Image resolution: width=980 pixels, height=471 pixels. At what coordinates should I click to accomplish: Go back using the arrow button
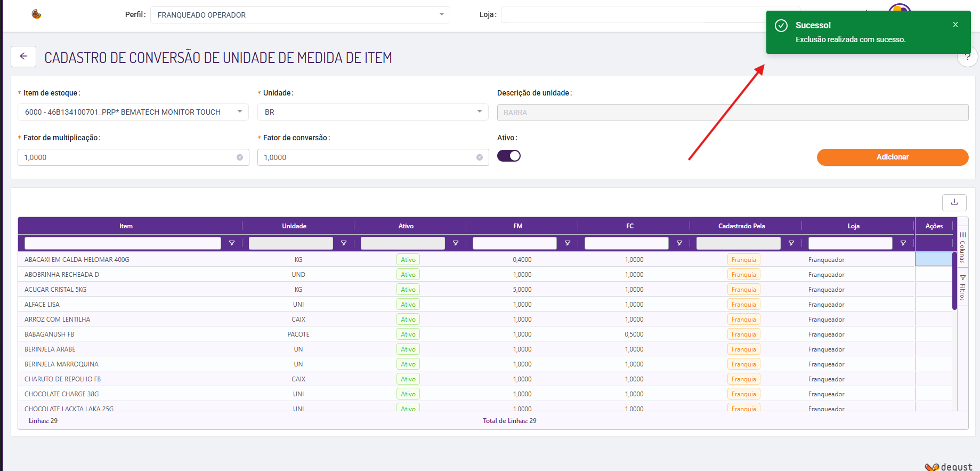point(23,56)
